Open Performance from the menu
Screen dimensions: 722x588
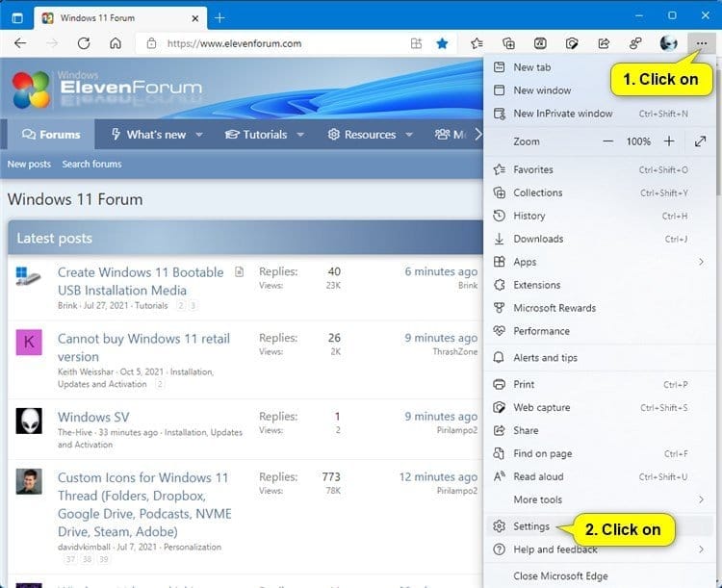tap(600, 331)
